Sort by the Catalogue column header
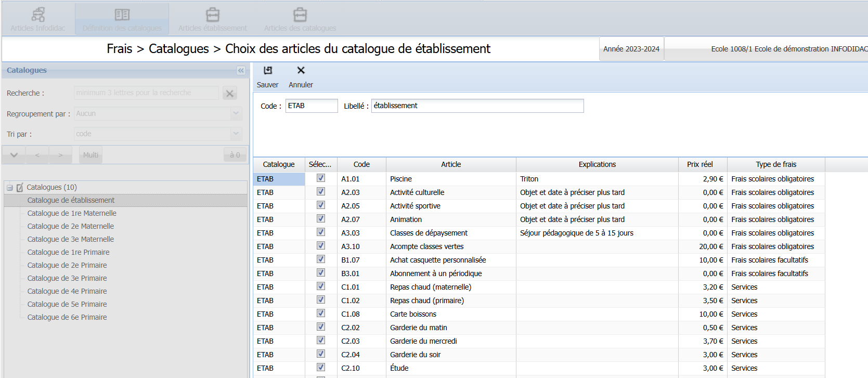This screenshot has width=868, height=378. tap(279, 164)
